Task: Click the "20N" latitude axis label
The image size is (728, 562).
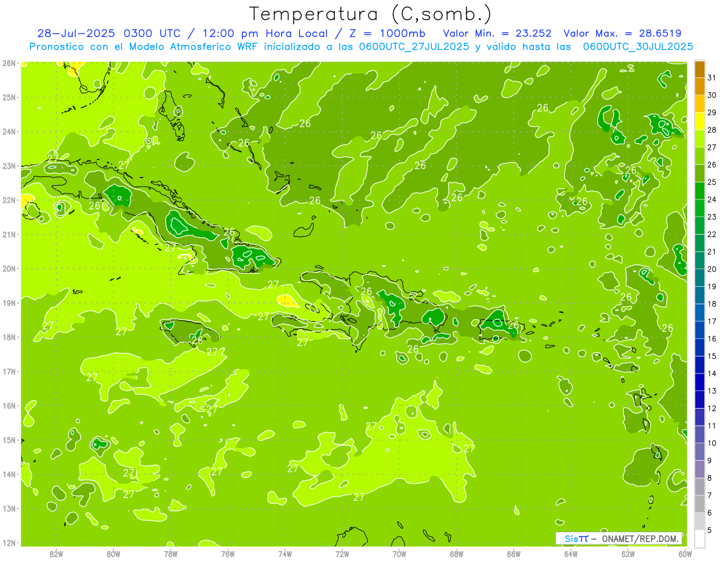Action: pyautogui.click(x=9, y=269)
